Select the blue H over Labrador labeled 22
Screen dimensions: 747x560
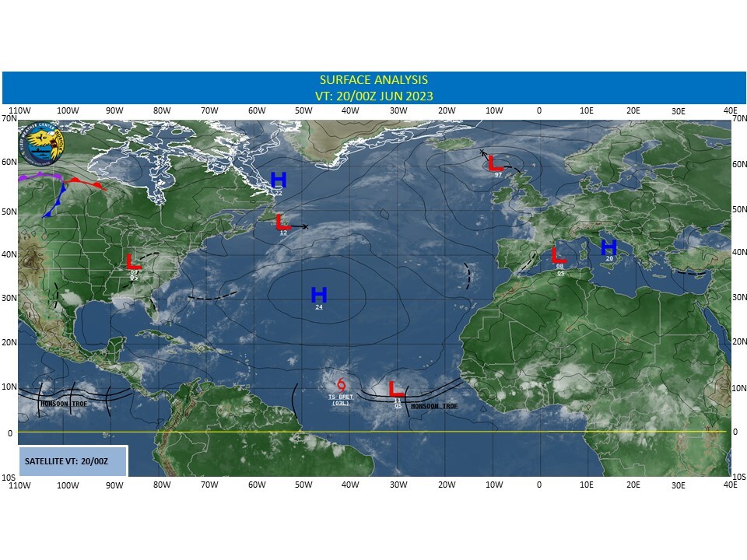tap(279, 180)
